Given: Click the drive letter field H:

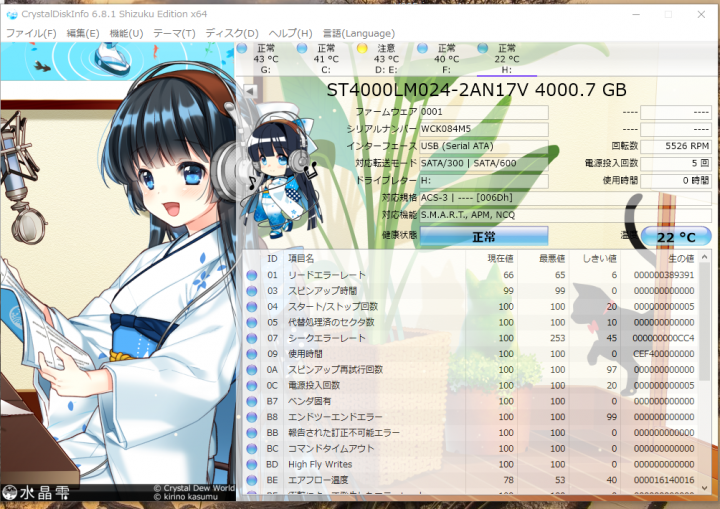Looking at the screenshot, I should (x=484, y=181).
